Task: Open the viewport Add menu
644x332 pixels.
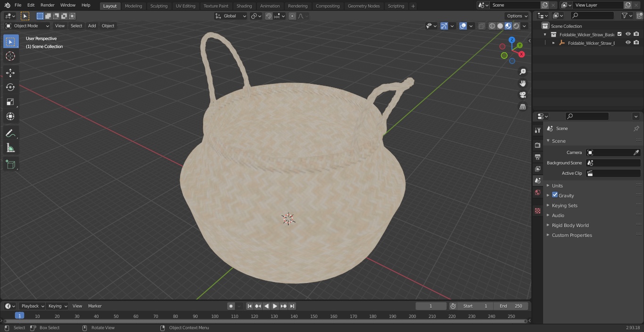Action: point(92,26)
